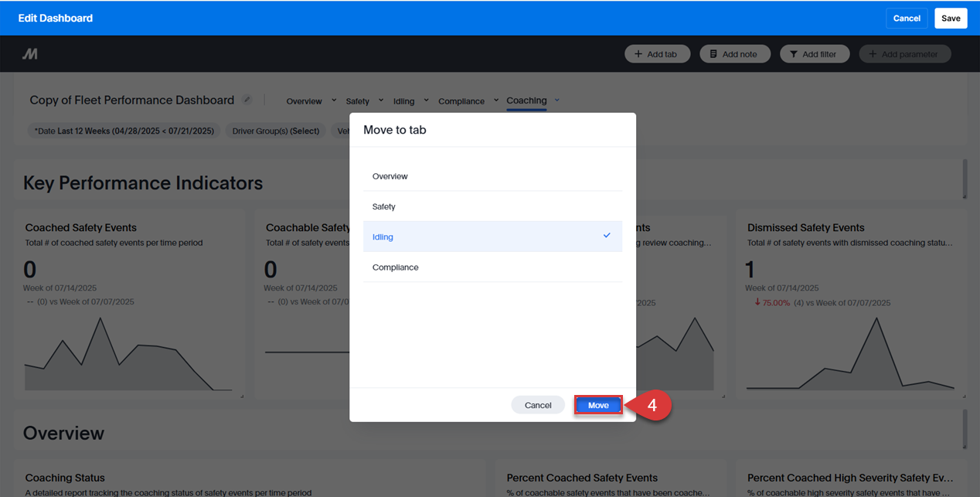
Task: Select Compliance in the Move to tab list
Action: tap(395, 267)
